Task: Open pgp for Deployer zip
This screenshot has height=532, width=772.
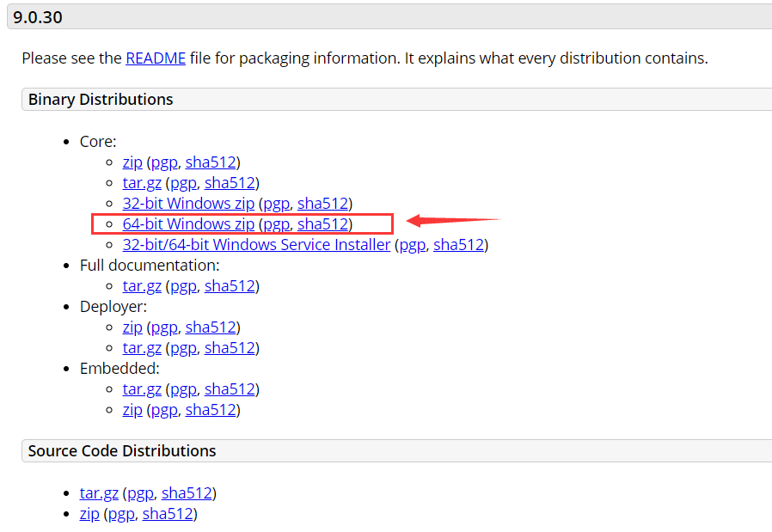Action: click(x=164, y=327)
